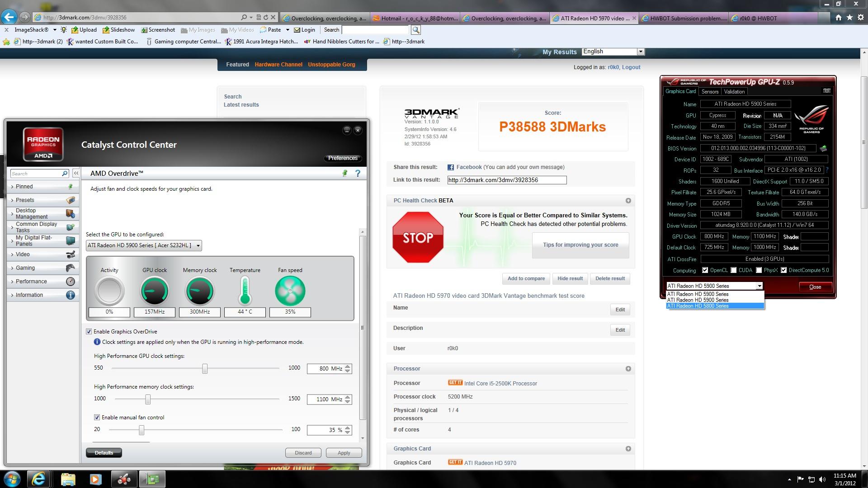Open the browser home icon

[x=839, y=18]
